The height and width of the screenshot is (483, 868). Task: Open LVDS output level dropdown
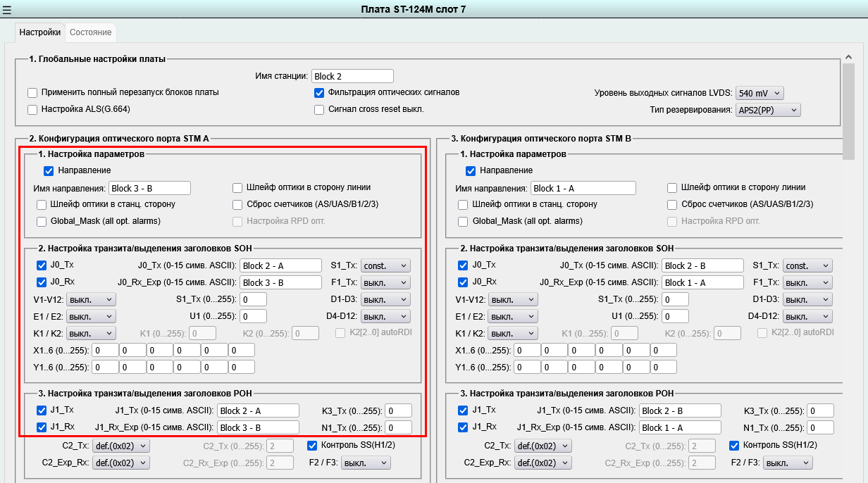759,93
